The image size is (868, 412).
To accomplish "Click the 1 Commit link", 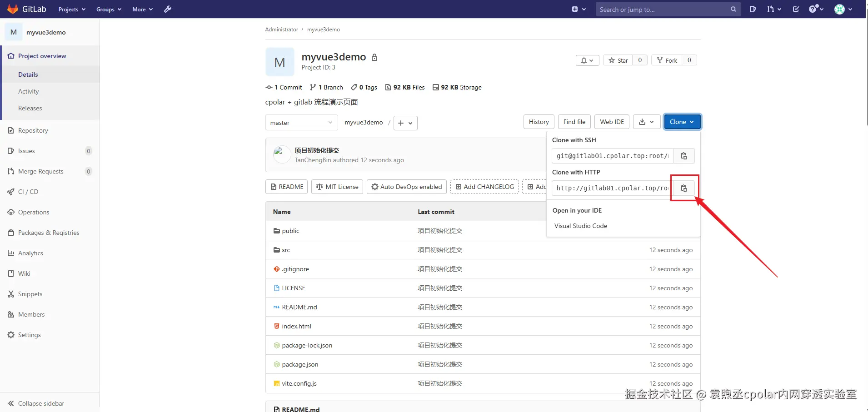I will coord(284,87).
